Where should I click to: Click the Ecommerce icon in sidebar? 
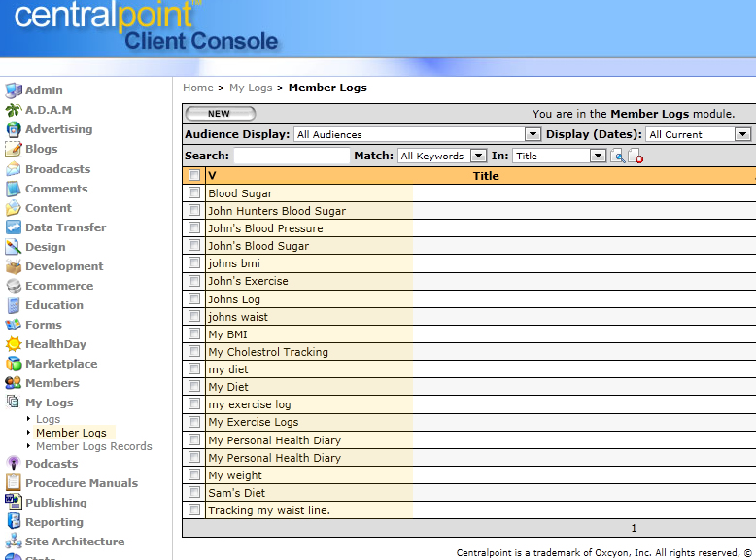point(14,286)
